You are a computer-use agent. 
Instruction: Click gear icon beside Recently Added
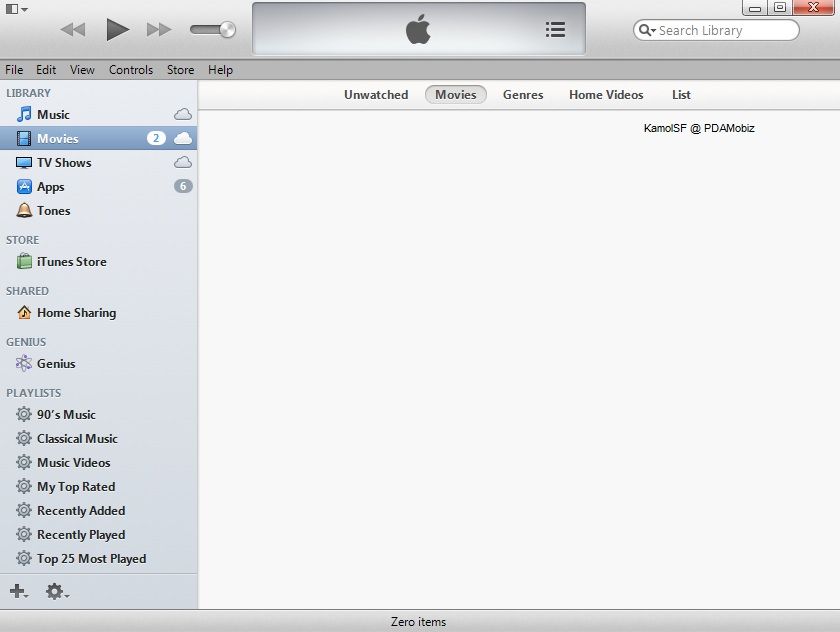(24, 510)
